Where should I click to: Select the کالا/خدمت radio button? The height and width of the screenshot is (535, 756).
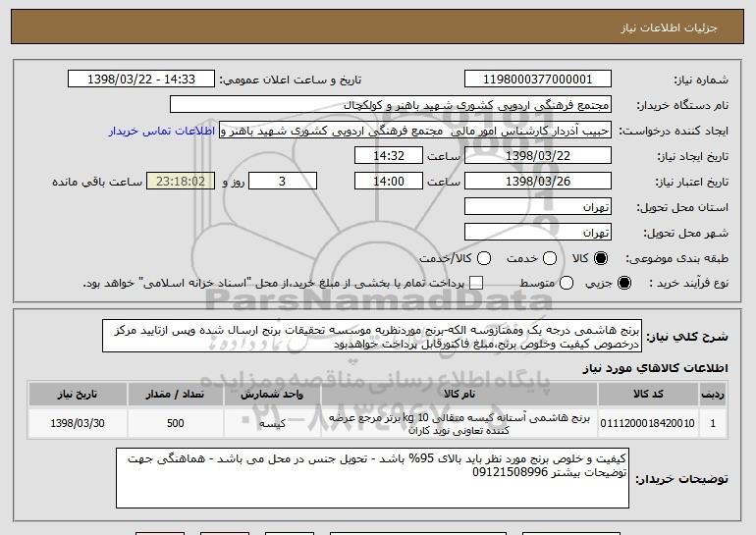[484, 258]
